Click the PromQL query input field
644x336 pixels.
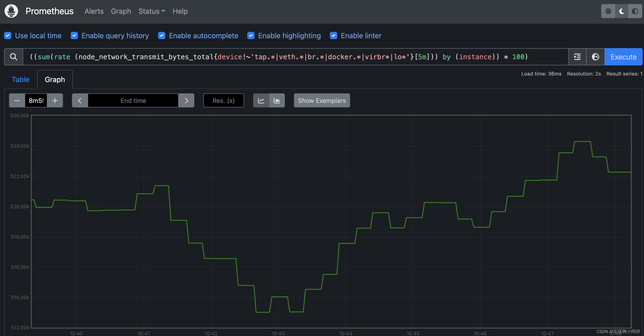coord(296,57)
